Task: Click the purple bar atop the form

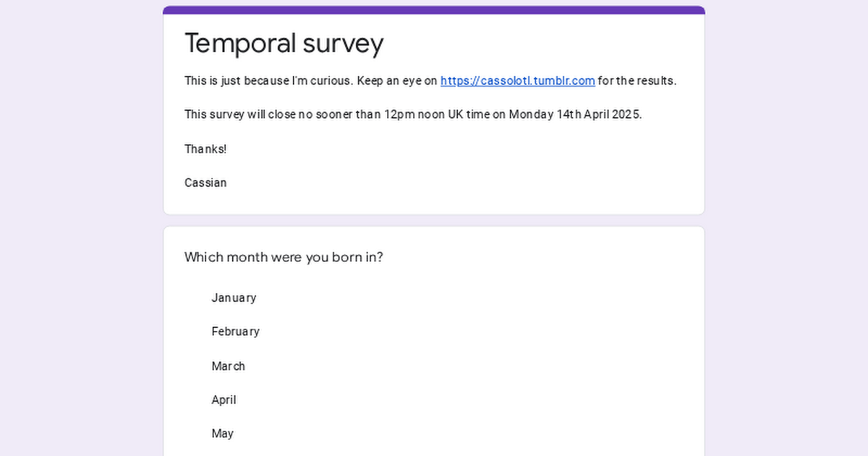Action: 434,10
